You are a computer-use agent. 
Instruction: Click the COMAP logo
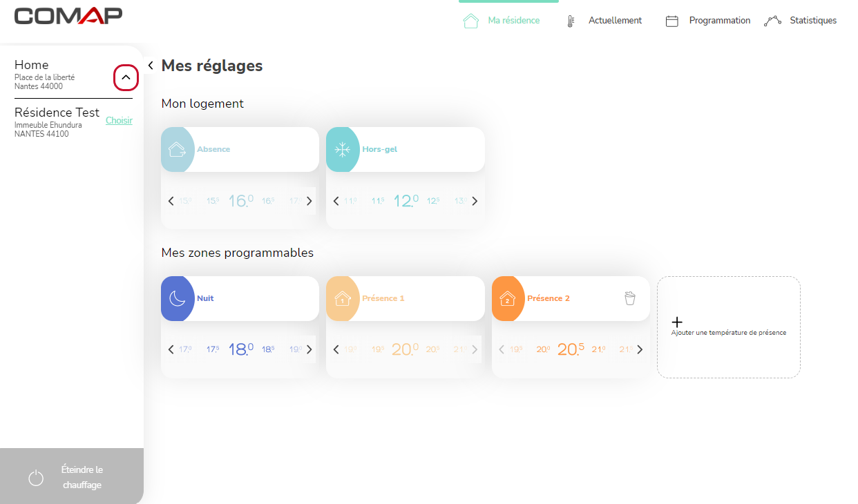coord(68,16)
